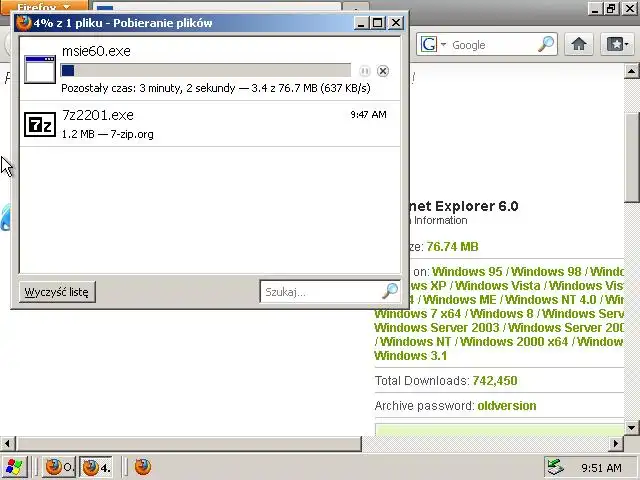Click the oldversion archive password text
640x480 pixels.
tap(507, 406)
